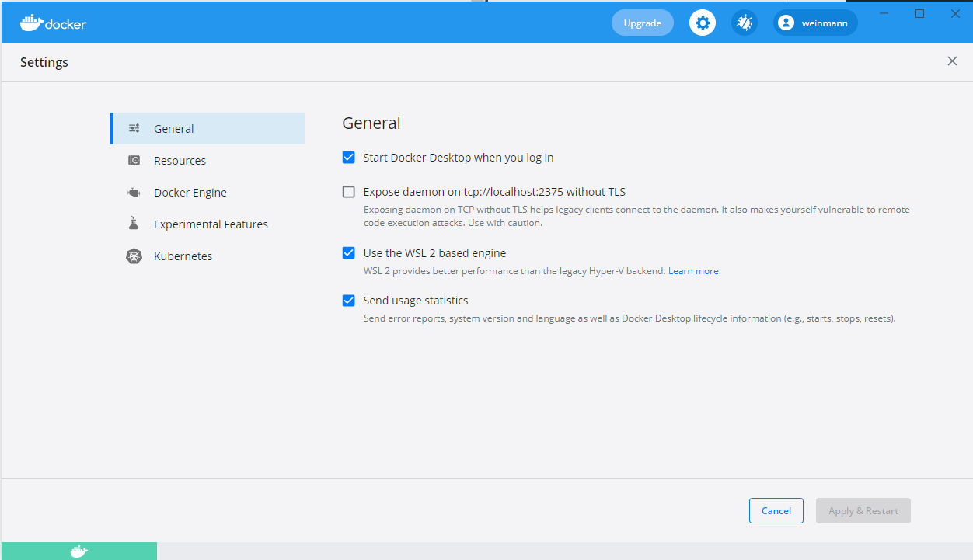Screen dimensions: 973x560
Task: Select the General settings tab
Action: tap(208, 128)
